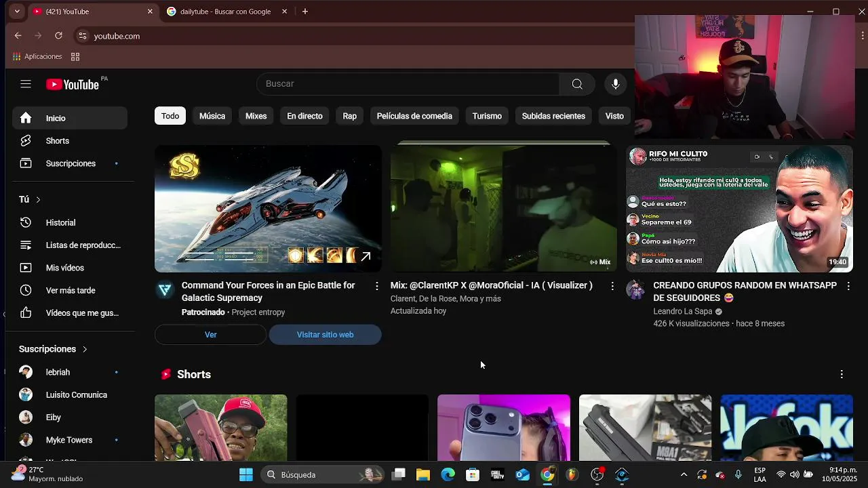Viewport: 868px width, 488px height.
Task: Open Chrome tab search dropdown arrow
Action: click(x=17, y=12)
